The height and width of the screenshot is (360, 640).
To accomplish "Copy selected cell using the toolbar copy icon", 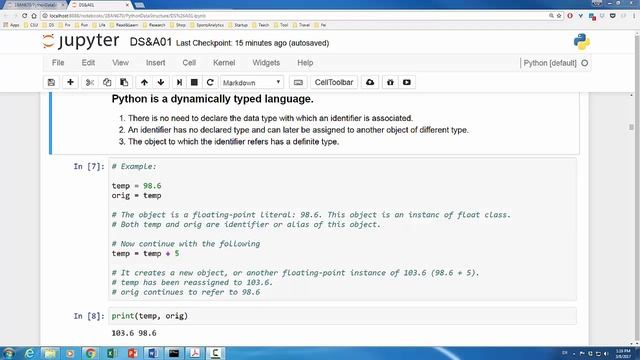I will (107, 82).
